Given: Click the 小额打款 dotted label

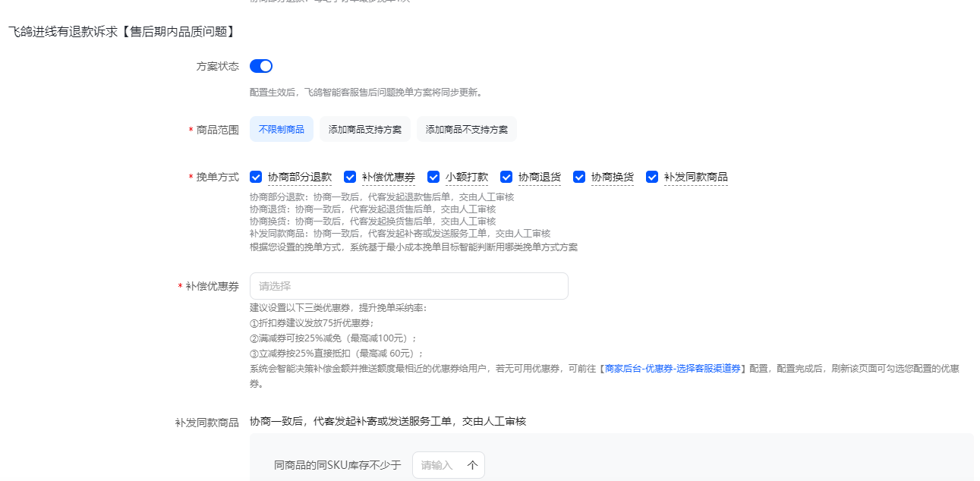Looking at the screenshot, I should pos(467,177).
